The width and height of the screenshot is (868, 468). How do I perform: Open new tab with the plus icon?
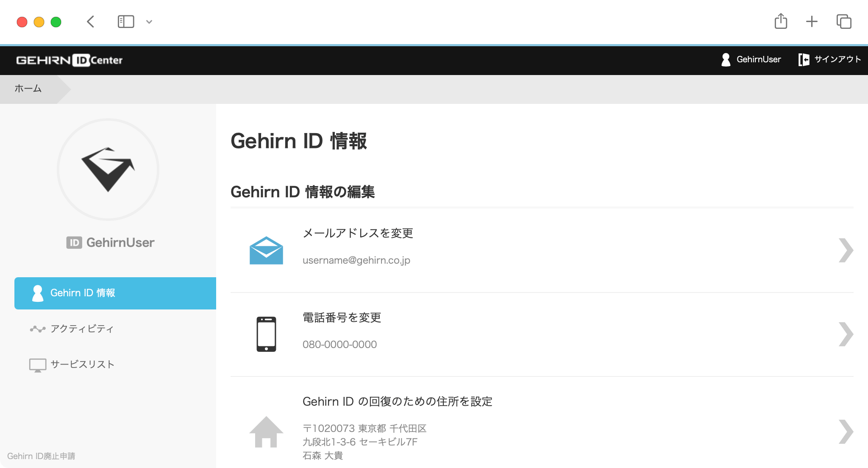[812, 21]
